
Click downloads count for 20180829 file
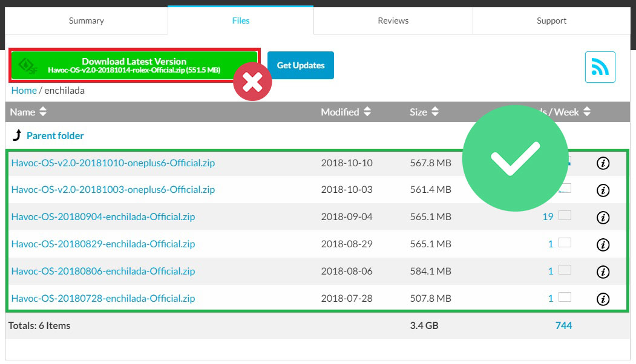click(551, 244)
